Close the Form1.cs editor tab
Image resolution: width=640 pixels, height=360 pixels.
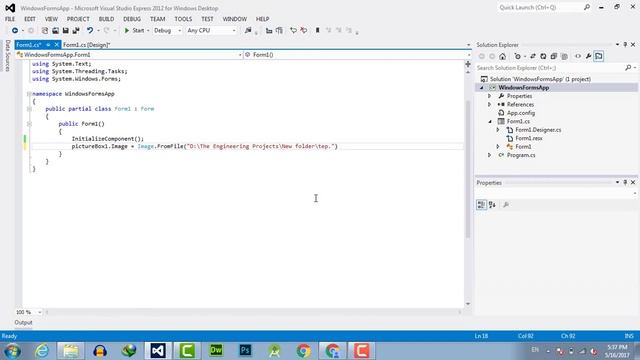57,45
